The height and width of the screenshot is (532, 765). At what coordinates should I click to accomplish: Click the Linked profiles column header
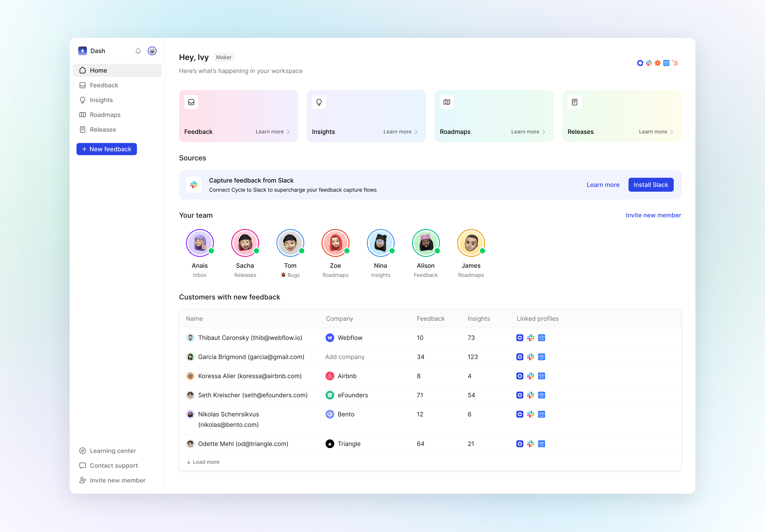coord(537,319)
